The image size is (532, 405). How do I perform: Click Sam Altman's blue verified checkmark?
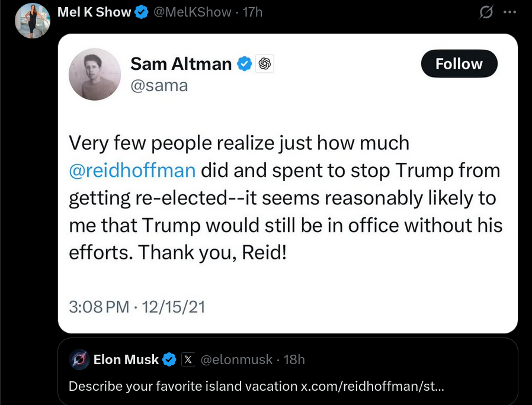coord(244,64)
